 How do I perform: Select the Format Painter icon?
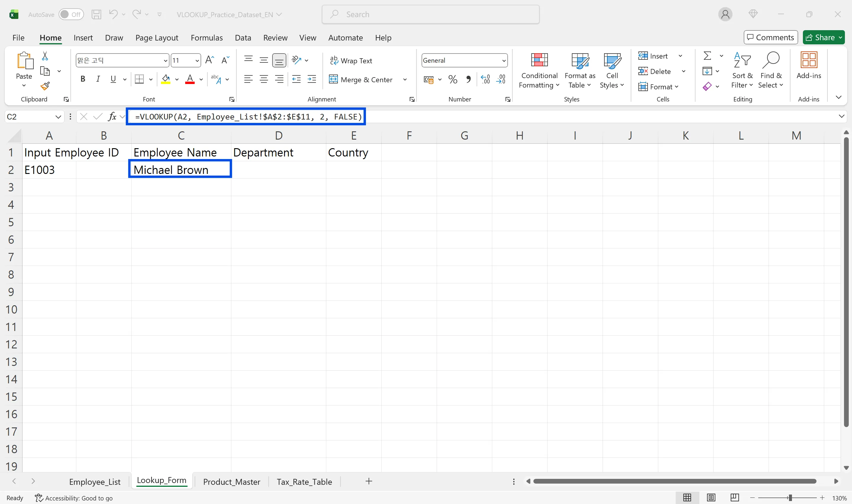click(x=45, y=85)
